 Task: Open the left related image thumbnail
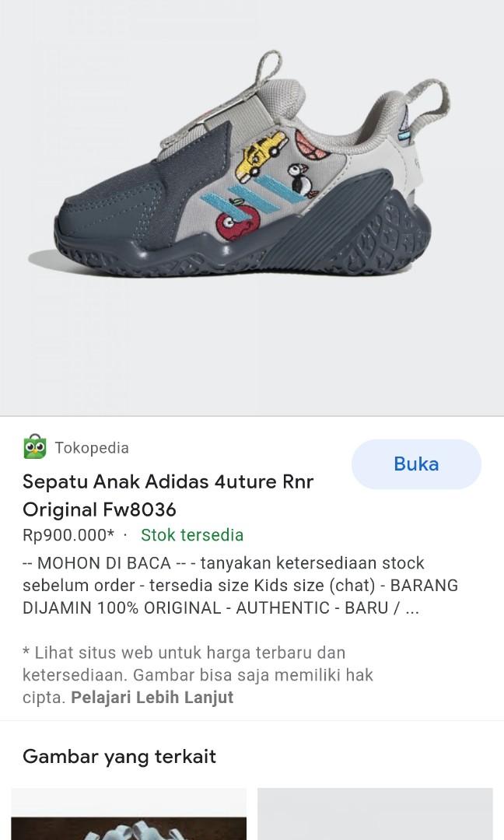coord(129,814)
